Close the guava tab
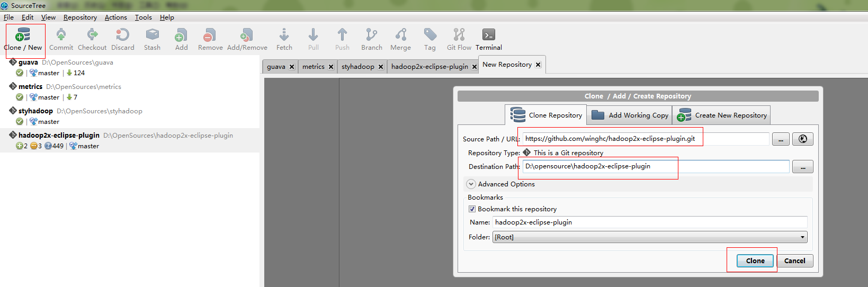The image size is (868, 287). (x=292, y=67)
